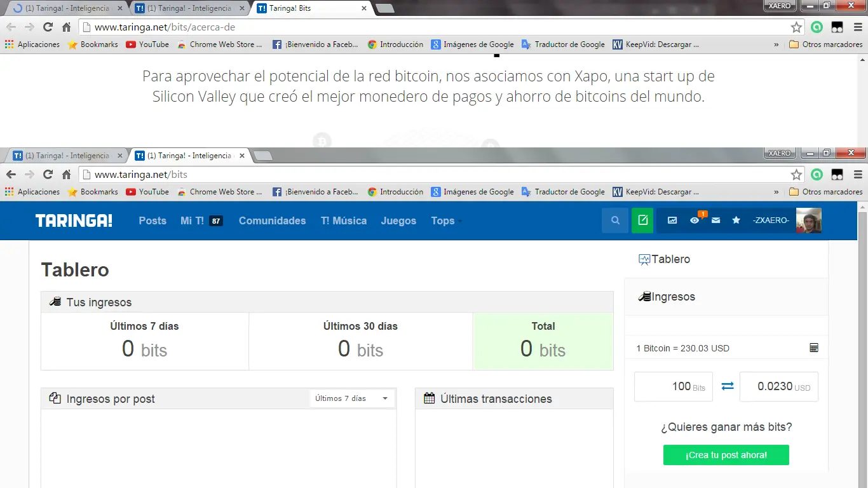Open a new tab in the front window

tap(262, 156)
